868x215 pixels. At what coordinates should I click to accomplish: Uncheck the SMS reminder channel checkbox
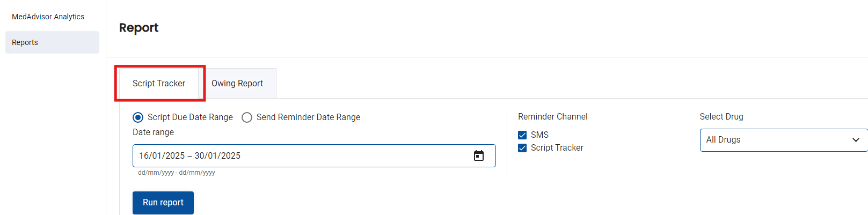click(522, 135)
